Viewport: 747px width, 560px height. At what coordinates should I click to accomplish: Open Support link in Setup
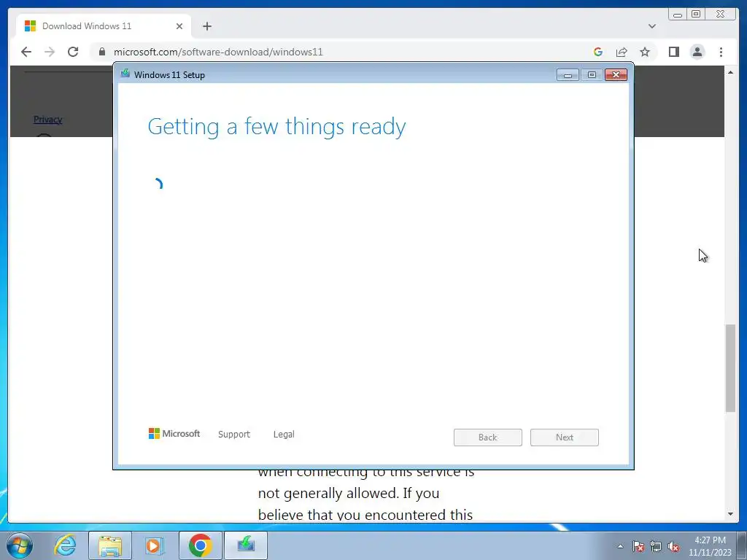[234, 435]
